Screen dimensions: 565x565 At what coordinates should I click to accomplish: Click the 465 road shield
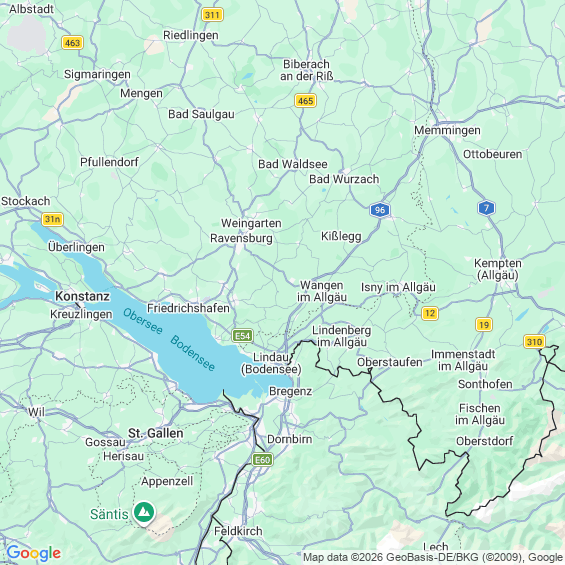(x=306, y=101)
